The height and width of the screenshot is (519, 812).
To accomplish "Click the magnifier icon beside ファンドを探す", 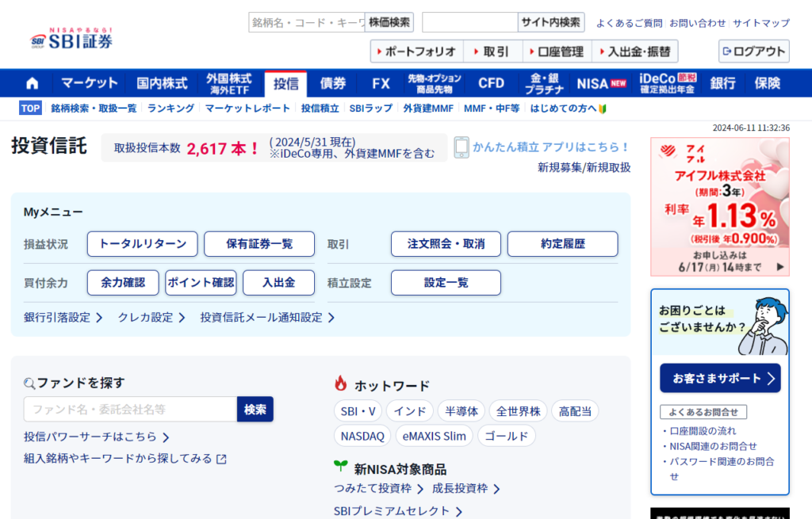I will coord(29,384).
